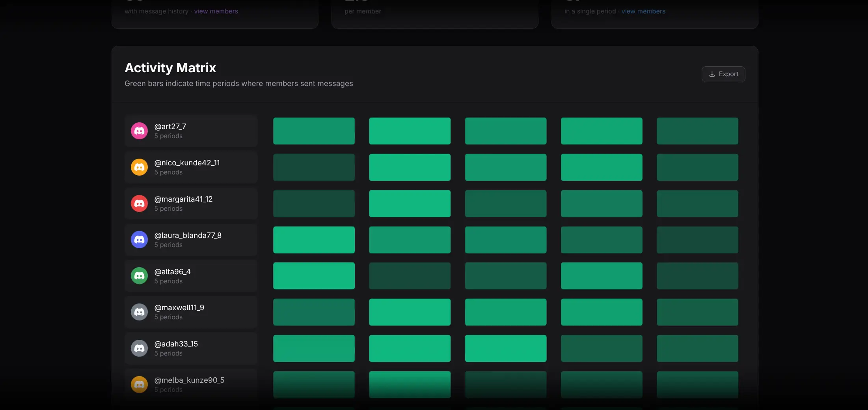Click @laura_blanda77_8 second period bar
Viewport: 868px width, 410px height.
tap(410, 240)
